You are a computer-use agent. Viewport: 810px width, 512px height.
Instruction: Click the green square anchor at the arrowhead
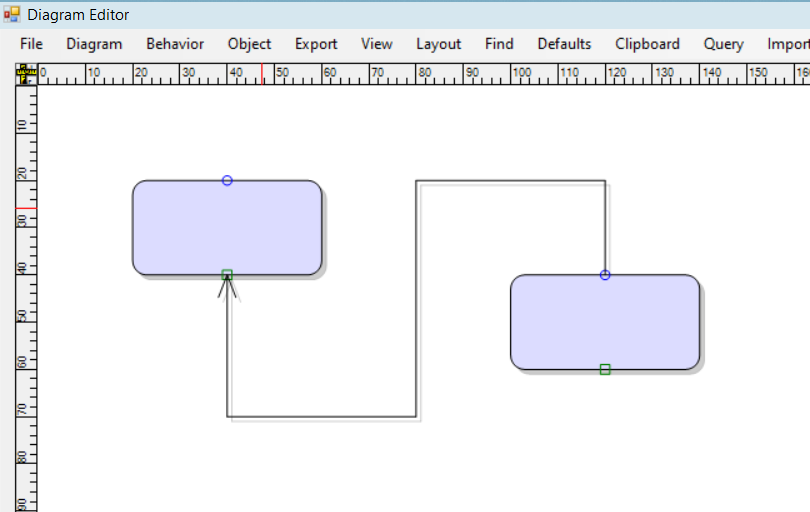227,274
